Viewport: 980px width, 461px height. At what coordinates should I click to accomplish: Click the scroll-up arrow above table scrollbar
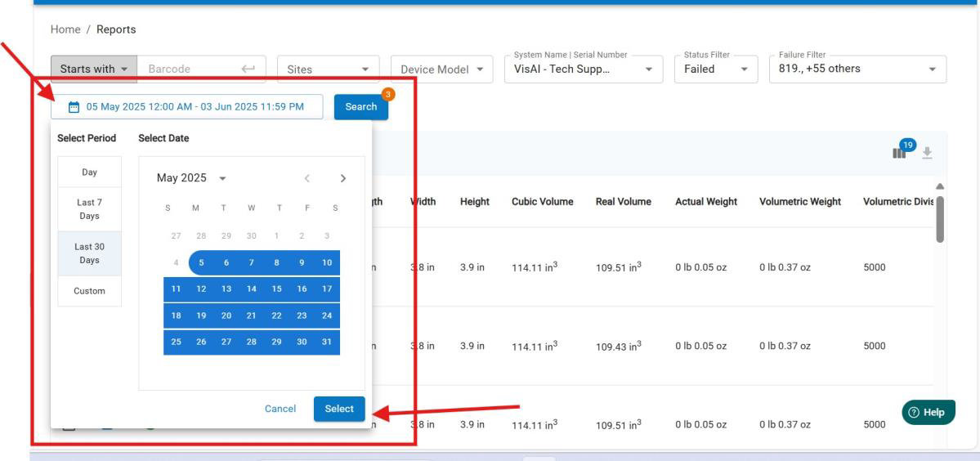tap(940, 186)
